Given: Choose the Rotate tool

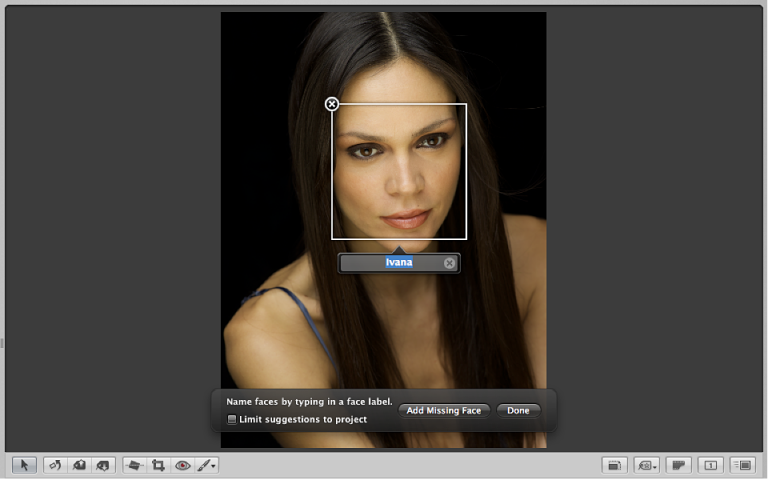Looking at the screenshot, I should [55, 465].
